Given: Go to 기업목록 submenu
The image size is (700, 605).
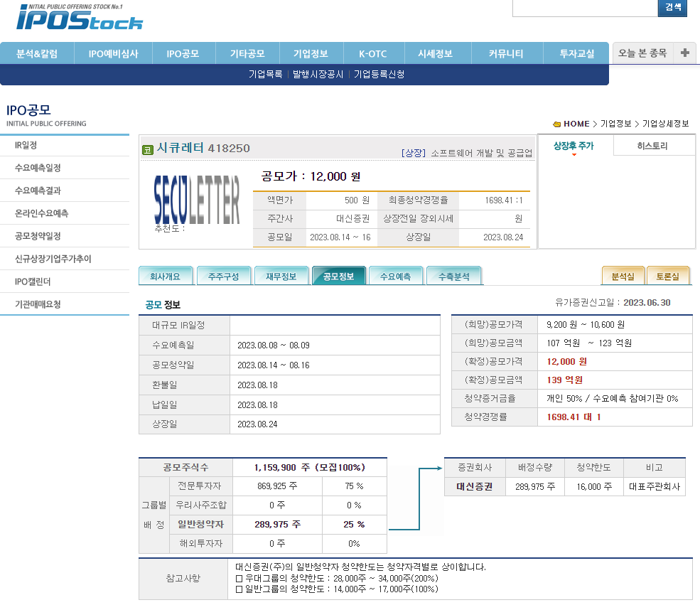Looking at the screenshot, I should tap(266, 74).
